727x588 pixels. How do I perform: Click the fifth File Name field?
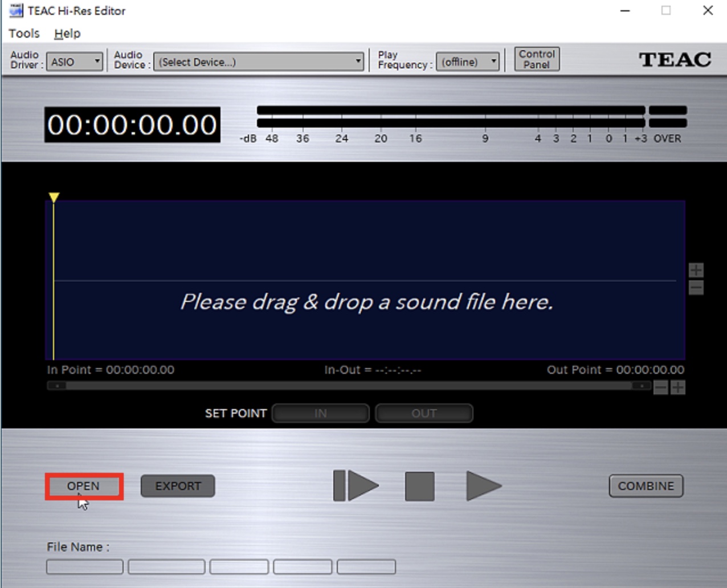point(366,567)
